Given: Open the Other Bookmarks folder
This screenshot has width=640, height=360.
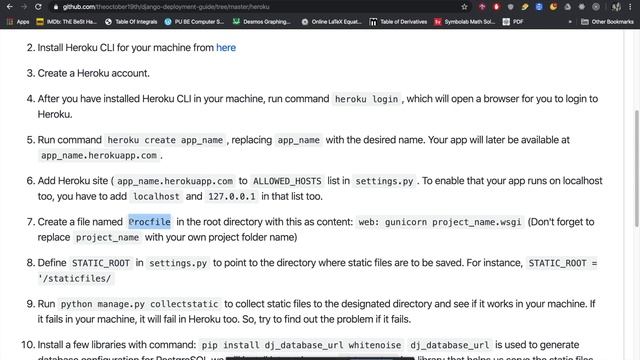Looking at the screenshot, I should click(x=607, y=22).
